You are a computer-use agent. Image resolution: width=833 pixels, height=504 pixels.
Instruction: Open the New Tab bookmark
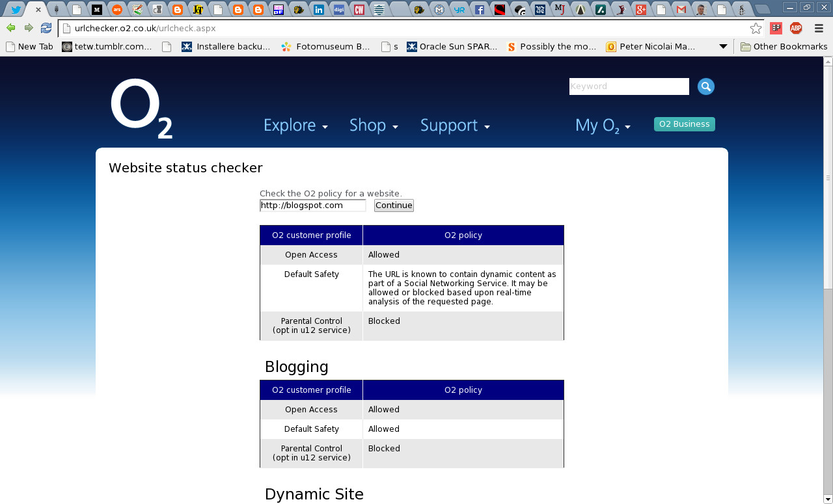pos(29,47)
